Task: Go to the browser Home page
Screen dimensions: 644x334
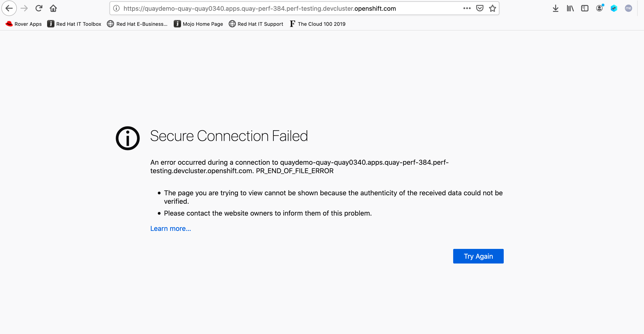Action: pyautogui.click(x=53, y=8)
